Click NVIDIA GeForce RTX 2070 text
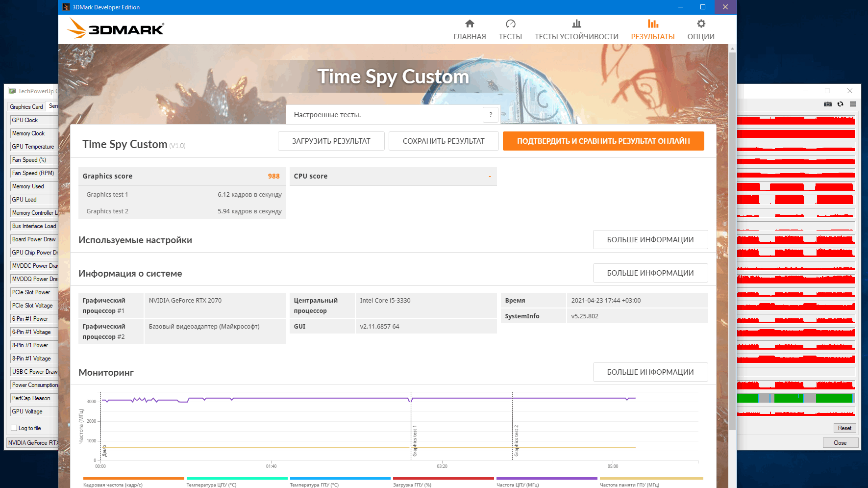 [185, 301]
